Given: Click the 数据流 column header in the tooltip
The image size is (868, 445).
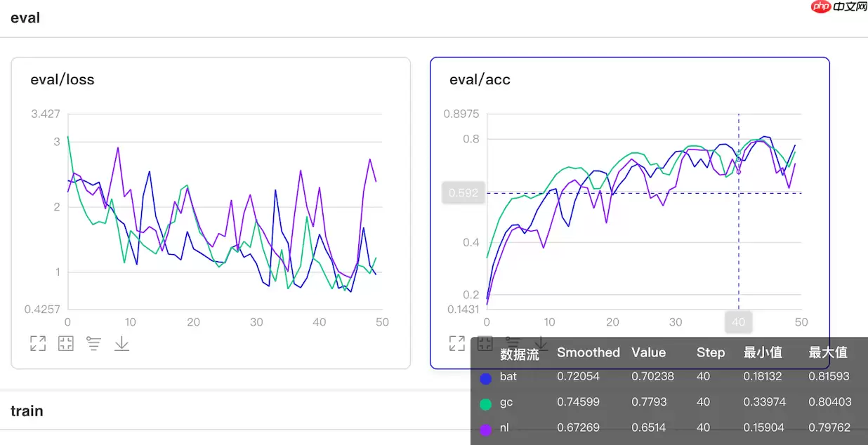Looking at the screenshot, I should (520, 352).
